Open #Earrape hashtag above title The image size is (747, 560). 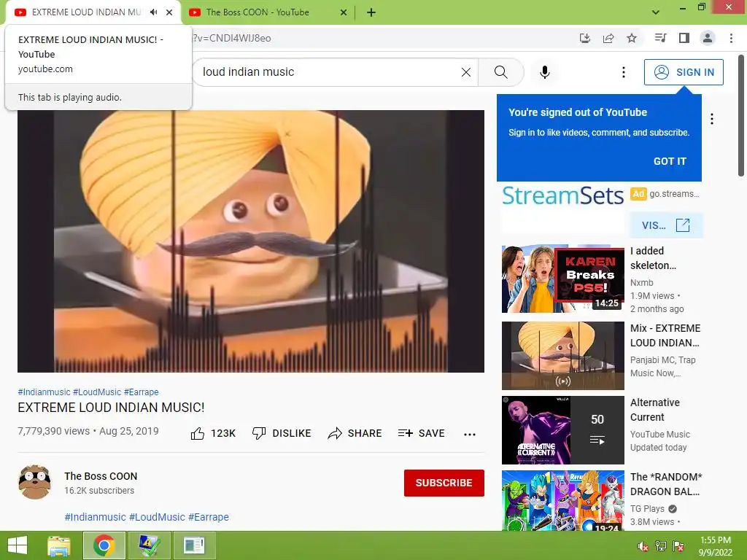click(142, 392)
